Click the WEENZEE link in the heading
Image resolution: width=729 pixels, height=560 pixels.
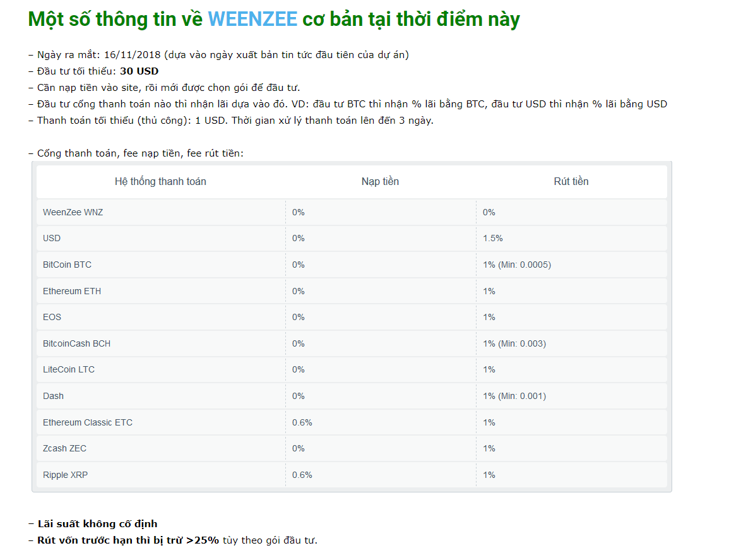tap(252, 19)
